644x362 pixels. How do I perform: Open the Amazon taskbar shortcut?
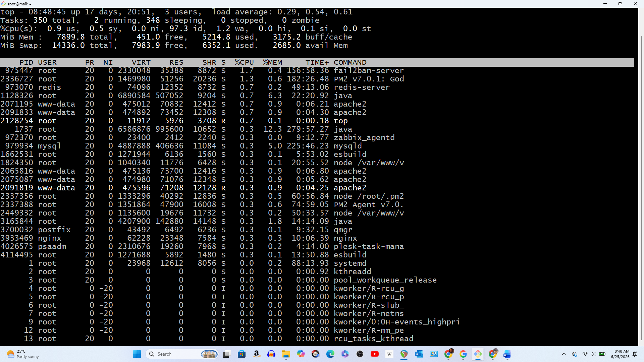pos(256,354)
